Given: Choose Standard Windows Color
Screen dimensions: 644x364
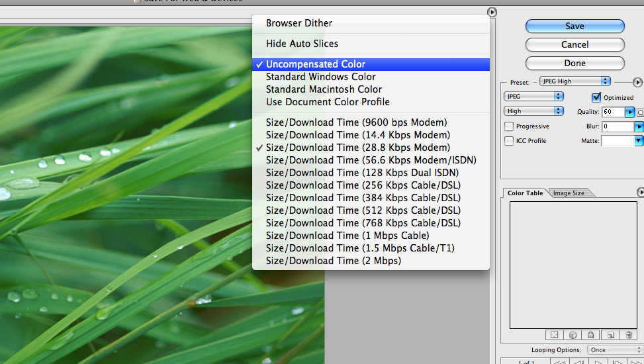Looking at the screenshot, I should (x=371, y=77).
